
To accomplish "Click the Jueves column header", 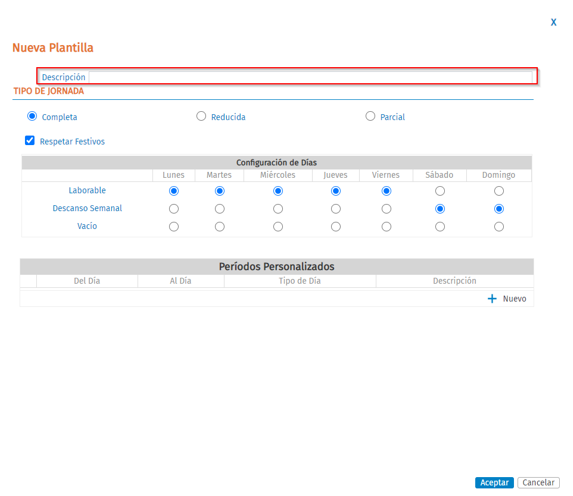I will (335, 175).
